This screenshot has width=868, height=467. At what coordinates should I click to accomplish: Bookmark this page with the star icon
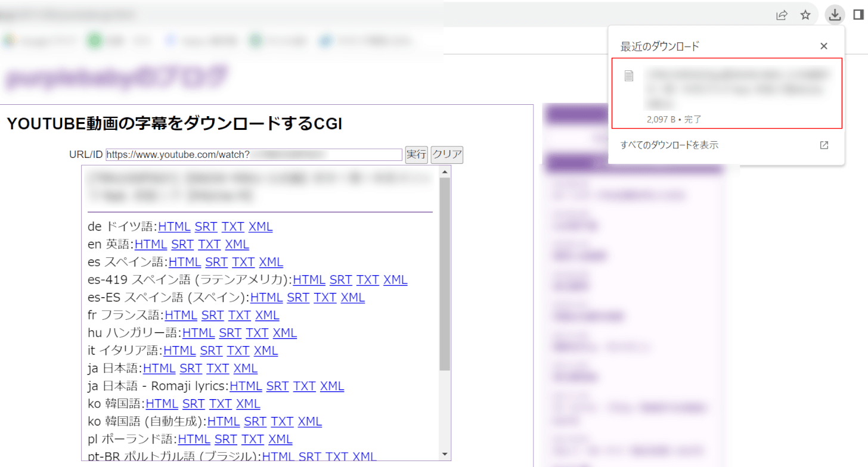[805, 15]
